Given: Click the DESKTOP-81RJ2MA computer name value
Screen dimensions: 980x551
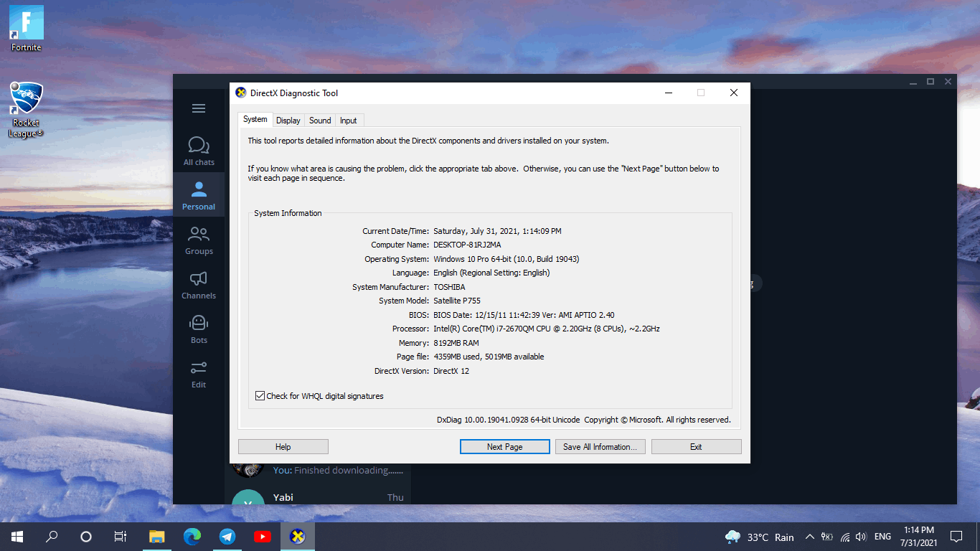Looking at the screenshot, I should click(x=467, y=245).
